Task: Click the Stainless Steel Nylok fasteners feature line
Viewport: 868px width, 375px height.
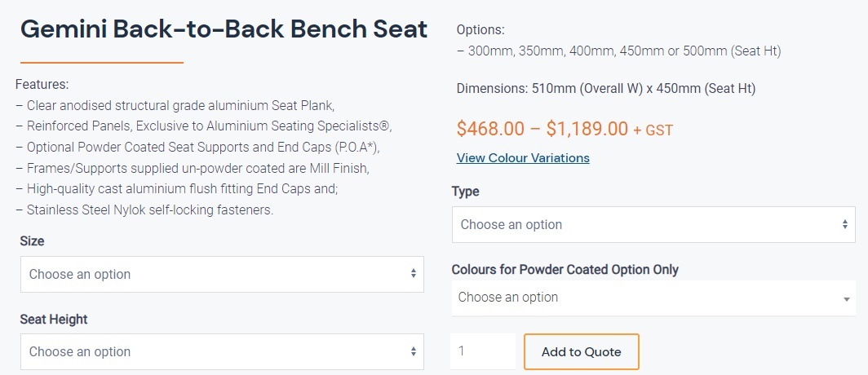Action: [x=144, y=210]
